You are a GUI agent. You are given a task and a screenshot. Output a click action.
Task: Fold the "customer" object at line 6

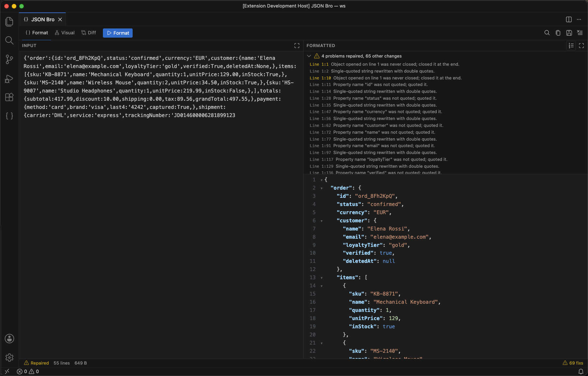tap(321, 221)
